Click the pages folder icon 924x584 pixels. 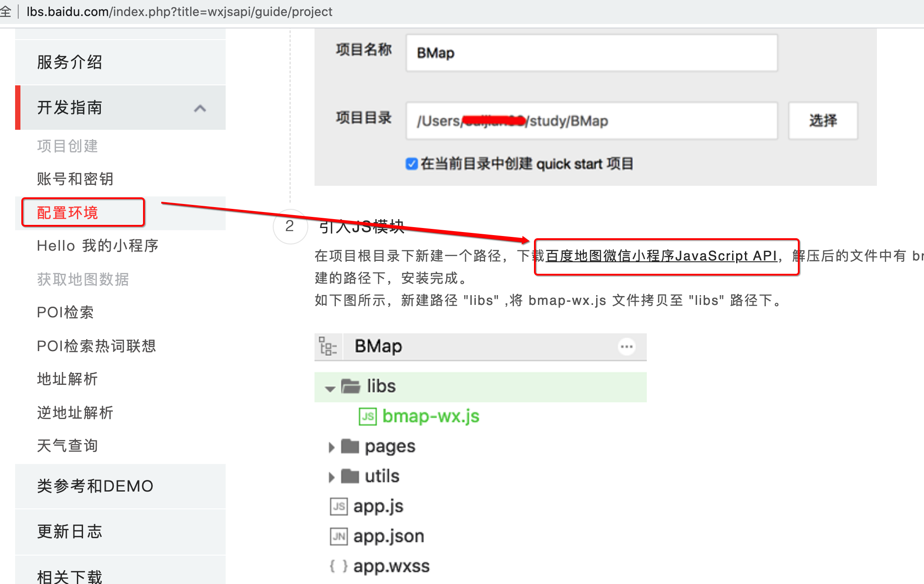click(x=350, y=446)
